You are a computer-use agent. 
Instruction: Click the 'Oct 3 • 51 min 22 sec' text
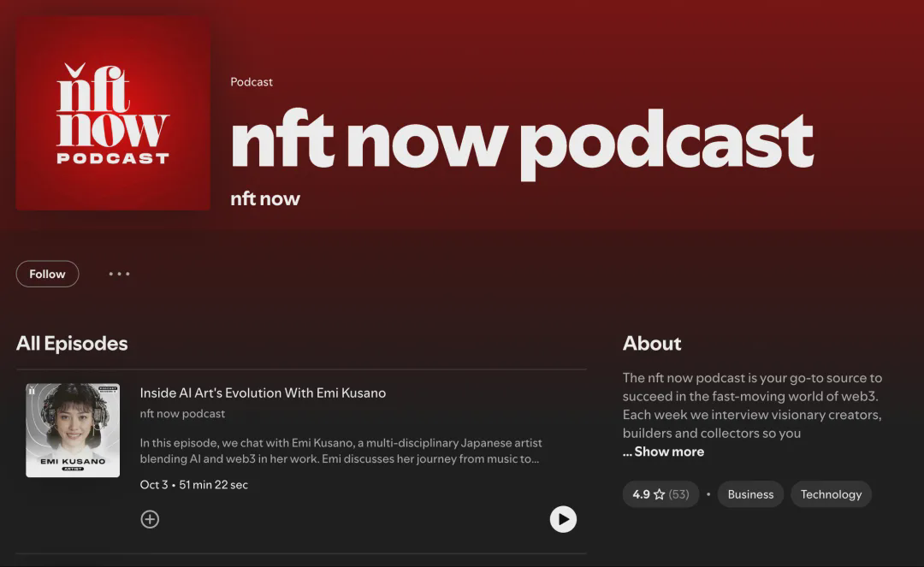click(194, 485)
